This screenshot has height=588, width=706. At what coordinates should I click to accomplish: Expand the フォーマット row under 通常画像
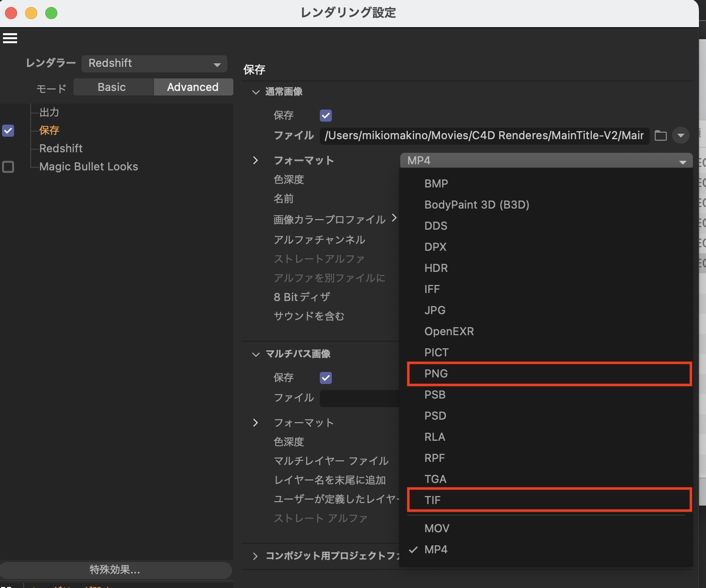tap(256, 160)
